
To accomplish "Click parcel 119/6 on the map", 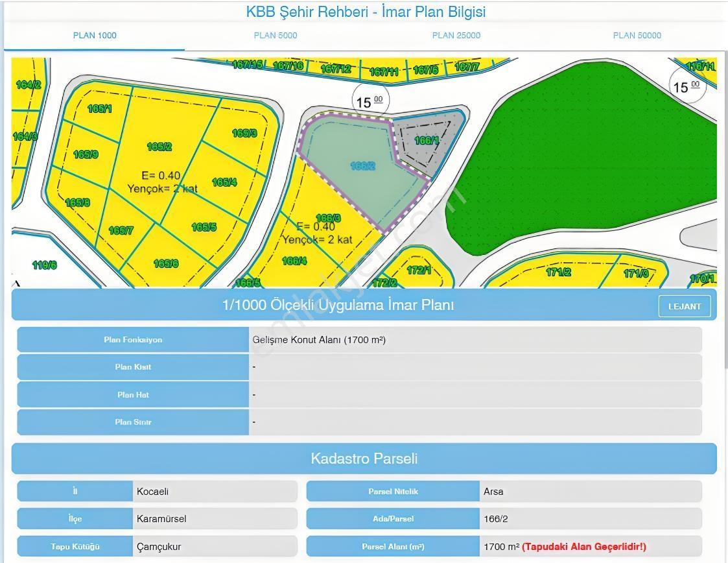I will click(44, 265).
